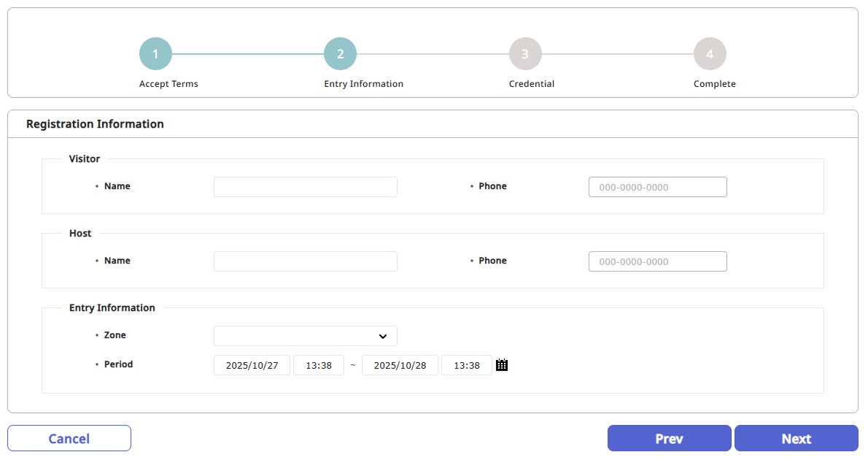Click the Credential step label

click(x=532, y=84)
